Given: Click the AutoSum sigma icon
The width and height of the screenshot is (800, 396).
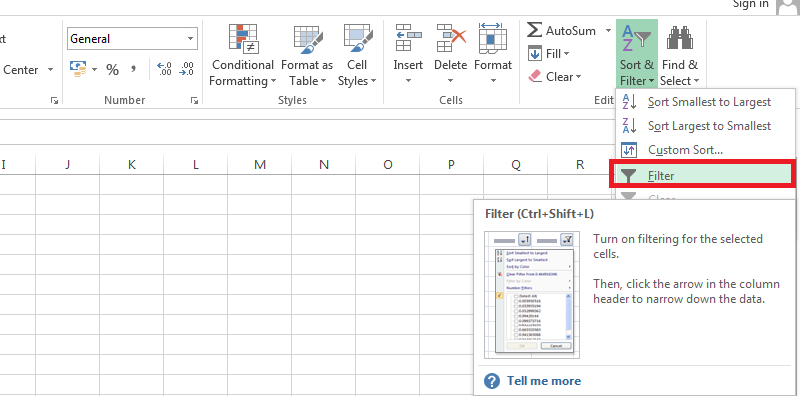Looking at the screenshot, I should [534, 30].
